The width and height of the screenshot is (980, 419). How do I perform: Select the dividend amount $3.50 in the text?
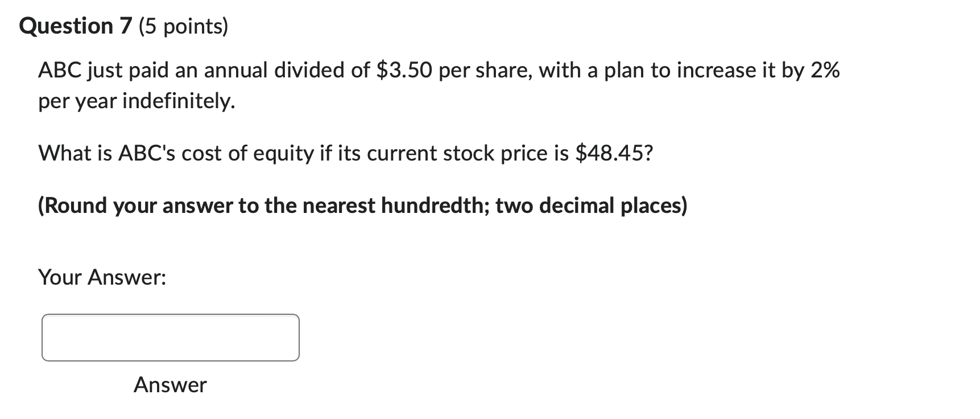(405, 70)
